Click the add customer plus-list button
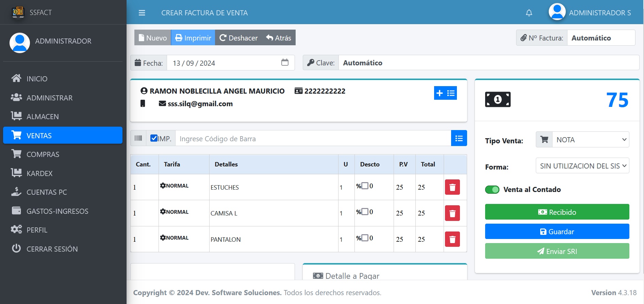Image resolution: width=644 pixels, height=304 pixels. point(445,93)
